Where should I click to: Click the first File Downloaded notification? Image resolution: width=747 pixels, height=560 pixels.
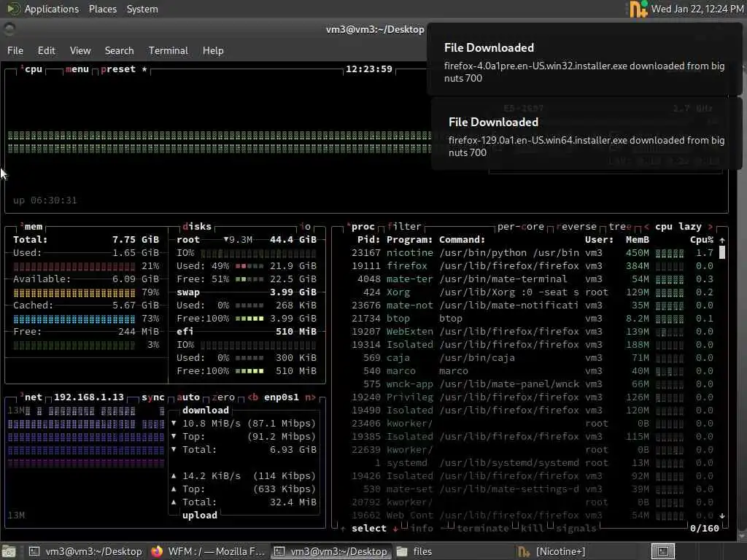(584, 60)
